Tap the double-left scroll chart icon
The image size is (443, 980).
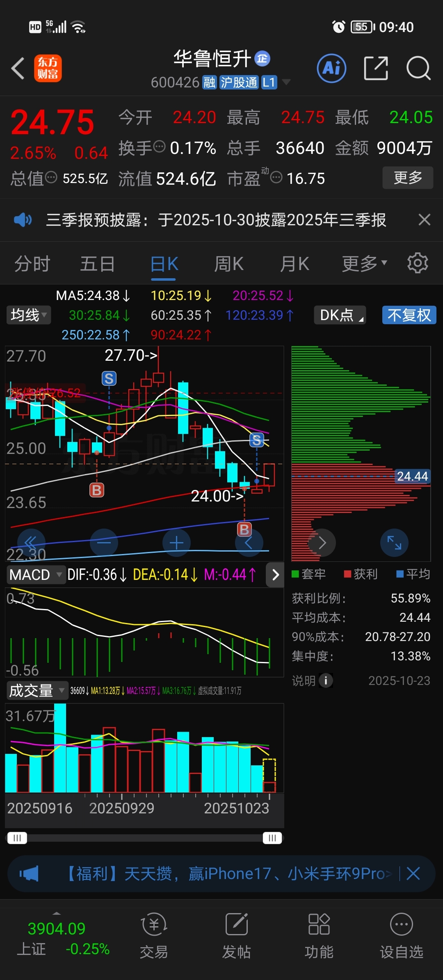(31, 543)
